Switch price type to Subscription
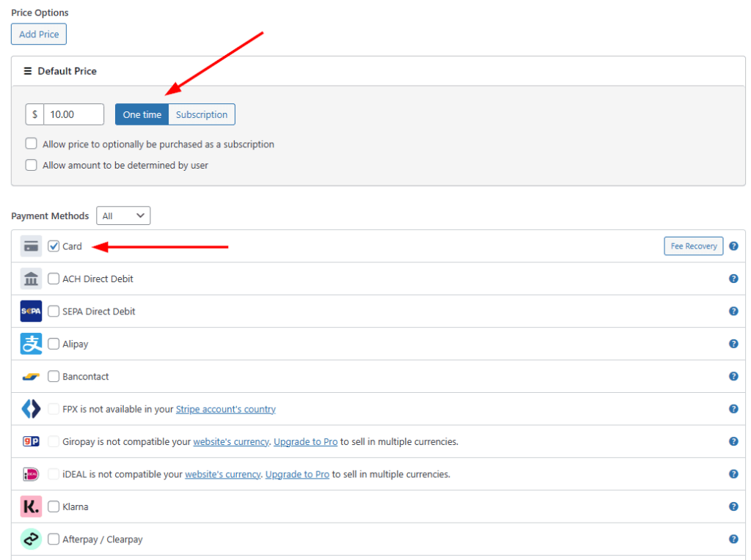 point(202,114)
